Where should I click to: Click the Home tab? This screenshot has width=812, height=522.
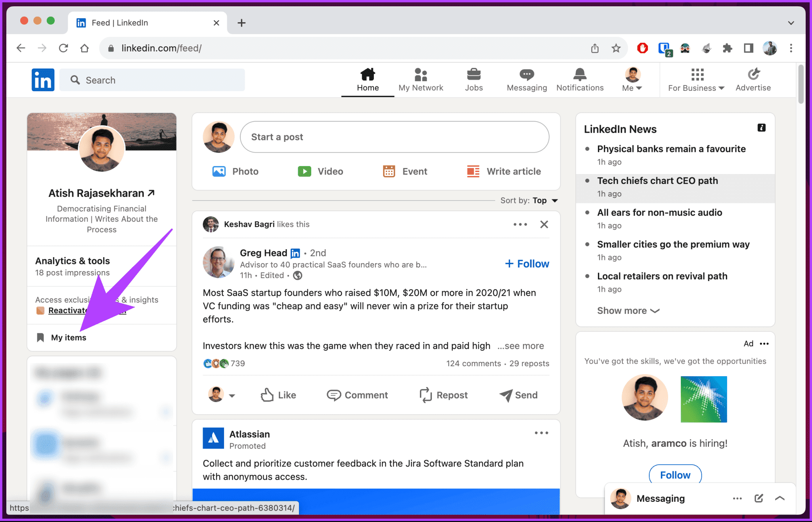pos(368,80)
